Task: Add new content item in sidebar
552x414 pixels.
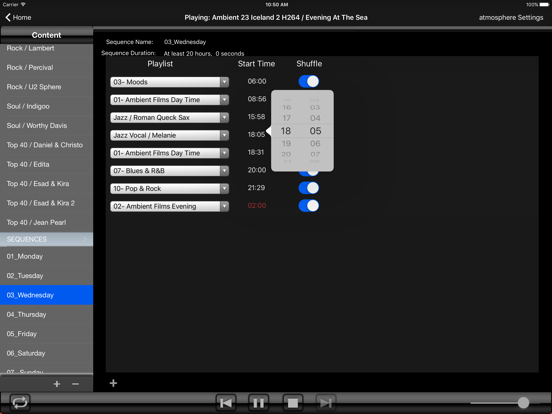Action: (x=57, y=384)
